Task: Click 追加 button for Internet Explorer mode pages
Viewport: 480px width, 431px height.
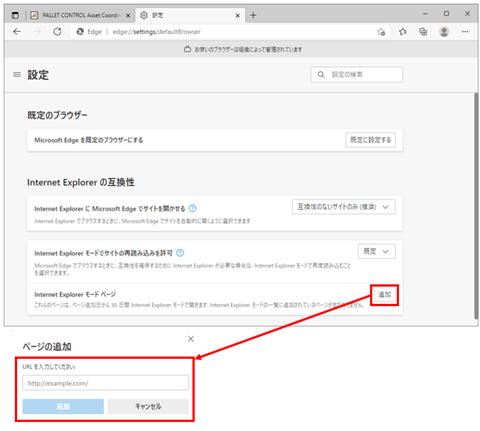Action: click(384, 295)
